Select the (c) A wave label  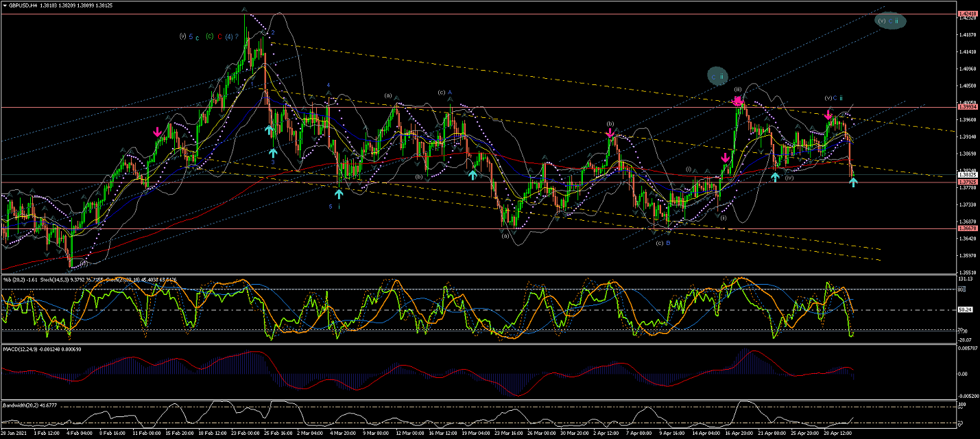point(444,92)
